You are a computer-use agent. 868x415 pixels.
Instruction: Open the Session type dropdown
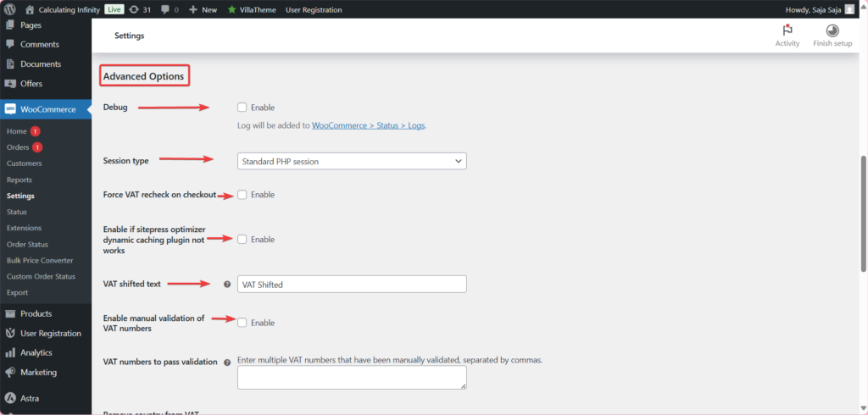(352, 161)
